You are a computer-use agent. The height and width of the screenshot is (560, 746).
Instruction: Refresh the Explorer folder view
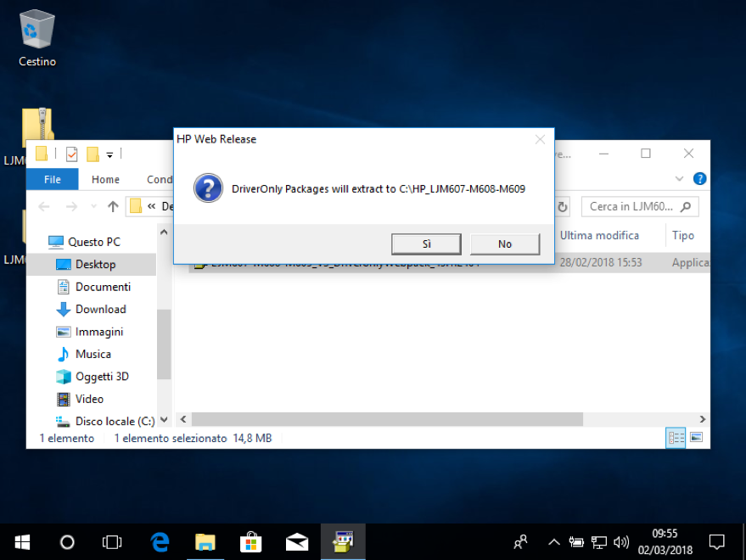(563, 207)
